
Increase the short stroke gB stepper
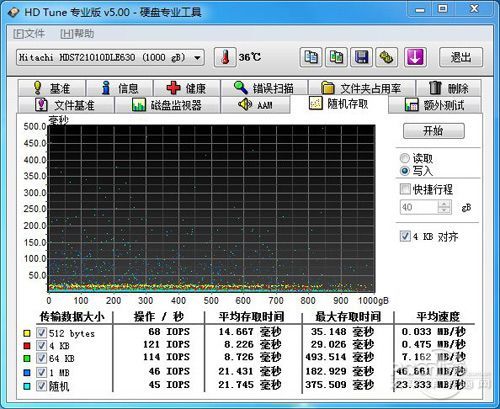[x=444, y=204]
